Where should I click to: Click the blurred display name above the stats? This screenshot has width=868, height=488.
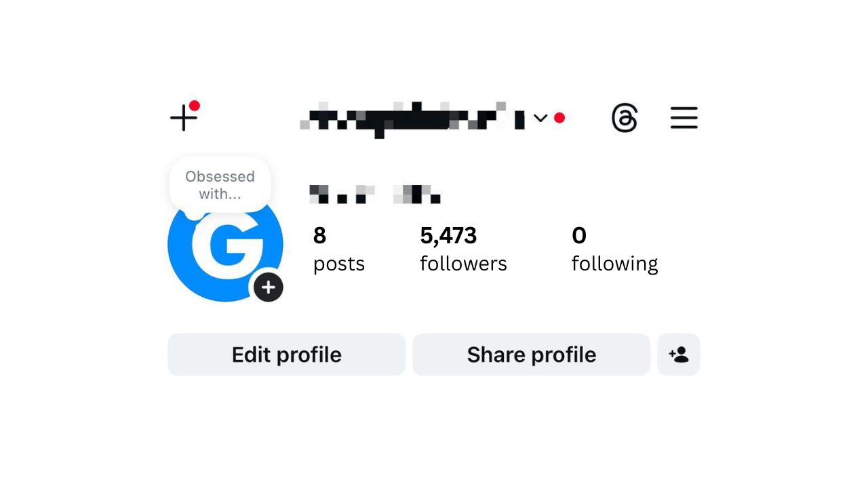tap(374, 195)
